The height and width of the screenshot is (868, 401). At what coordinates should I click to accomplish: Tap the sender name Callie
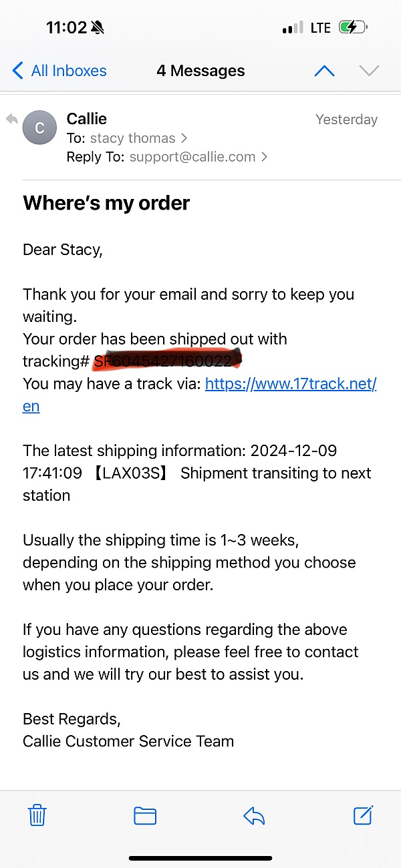[87, 119]
